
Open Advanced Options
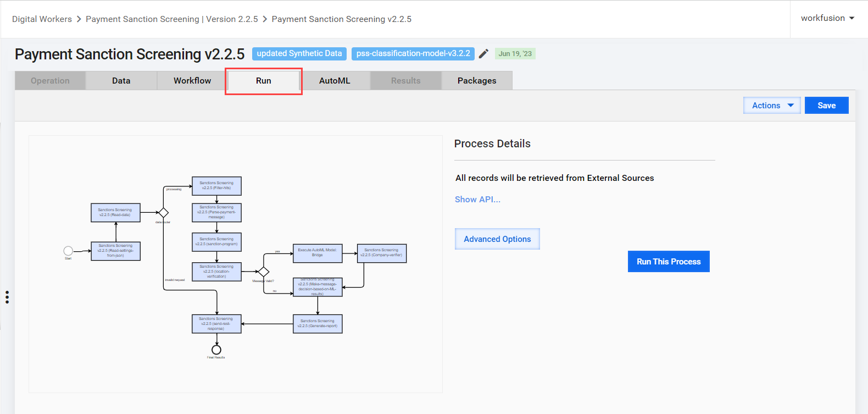point(497,239)
